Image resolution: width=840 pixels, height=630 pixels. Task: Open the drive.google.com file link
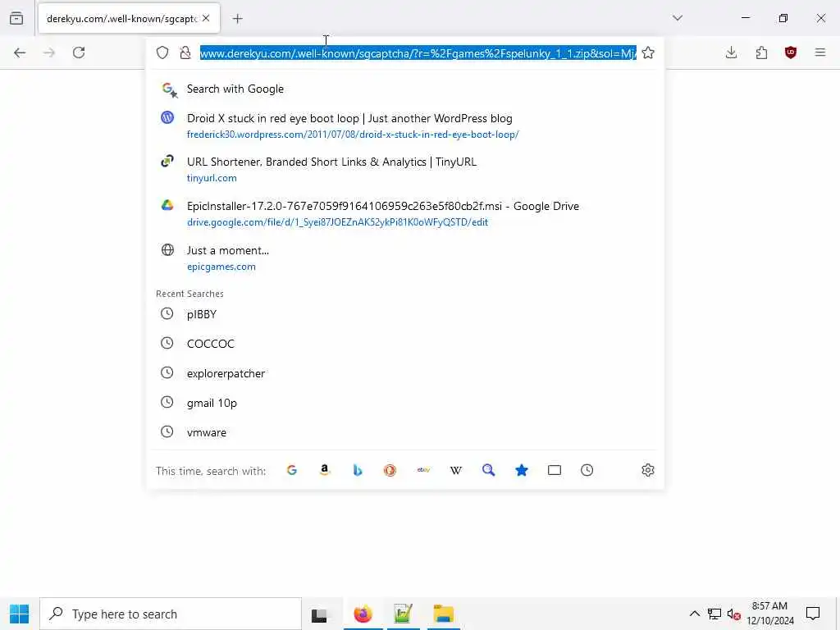pos(337,222)
